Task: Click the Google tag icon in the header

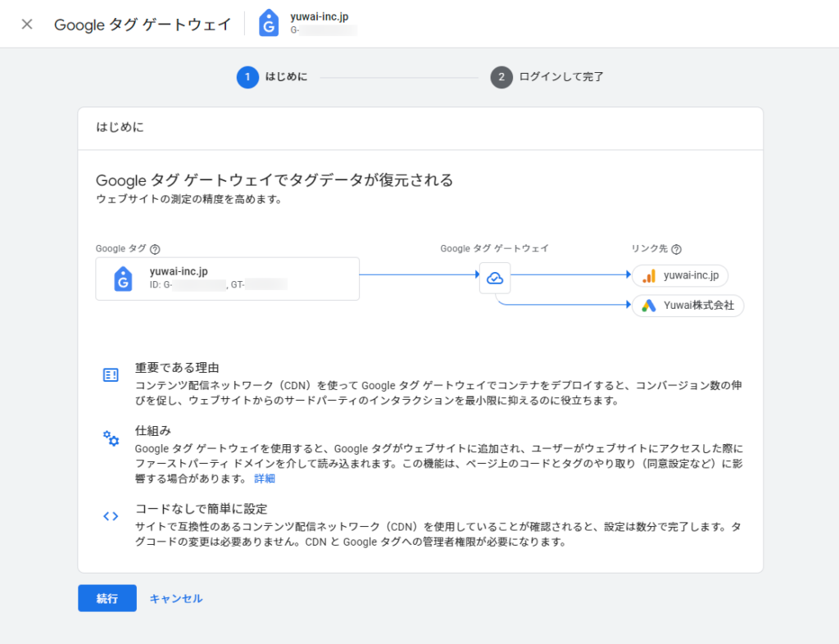Action: [269, 24]
